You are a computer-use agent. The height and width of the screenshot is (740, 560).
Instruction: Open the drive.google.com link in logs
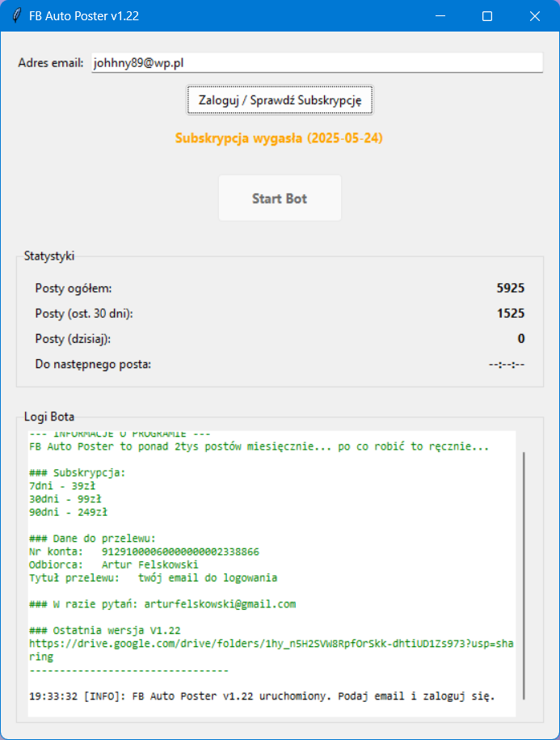(x=271, y=650)
